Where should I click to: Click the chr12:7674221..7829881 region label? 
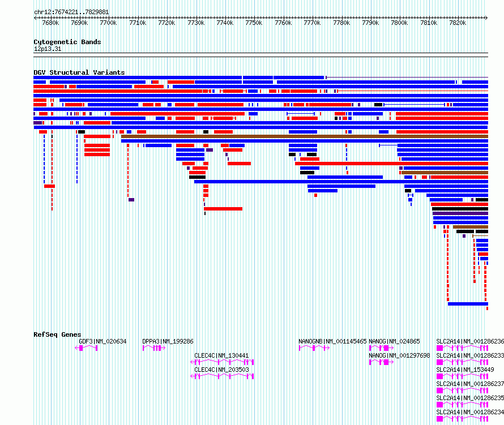(71, 12)
